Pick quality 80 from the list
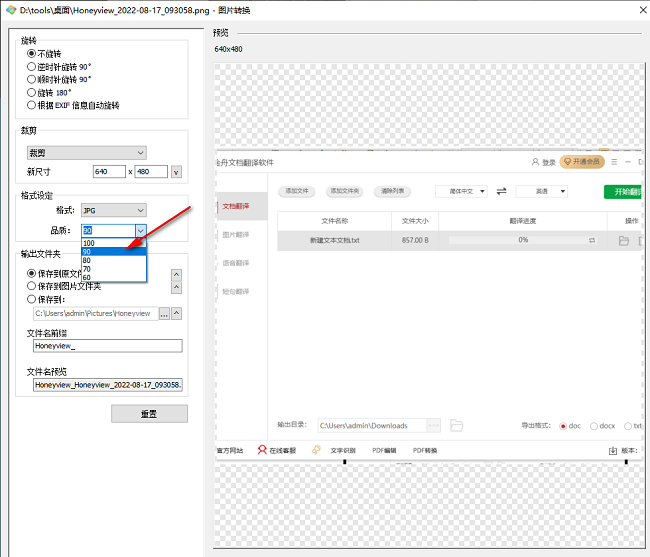 114,260
